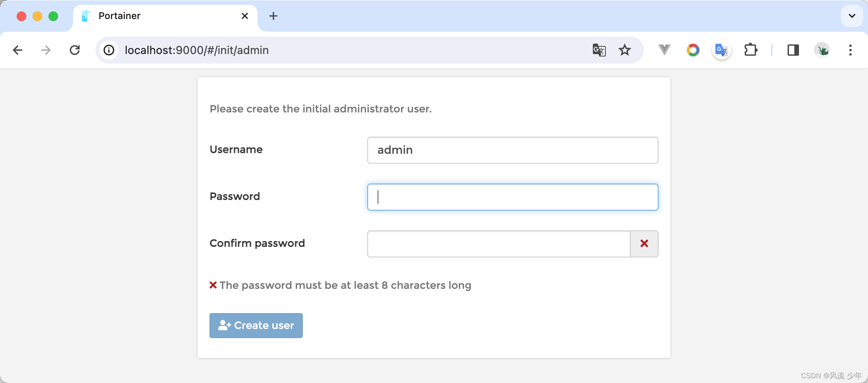Maximize the browser window with green button
The width and height of the screenshot is (868, 383).
tap(53, 16)
